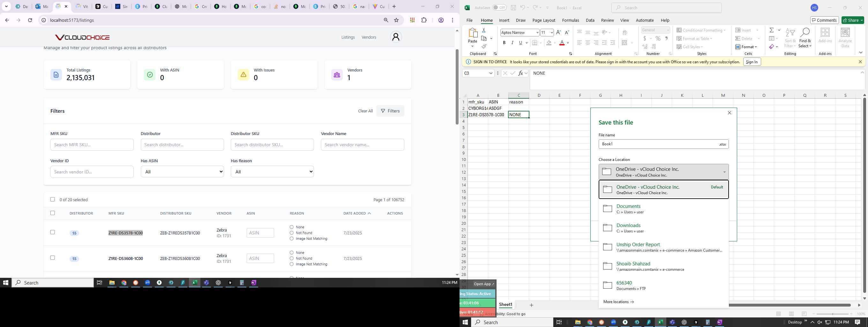The width and height of the screenshot is (868, 327).
Task: Click the Listings navigation link
Action: click(x=348, y=37)
